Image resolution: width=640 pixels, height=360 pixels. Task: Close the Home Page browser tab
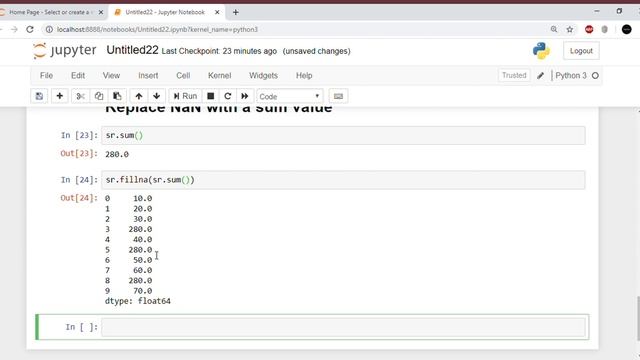click(101, 12)
